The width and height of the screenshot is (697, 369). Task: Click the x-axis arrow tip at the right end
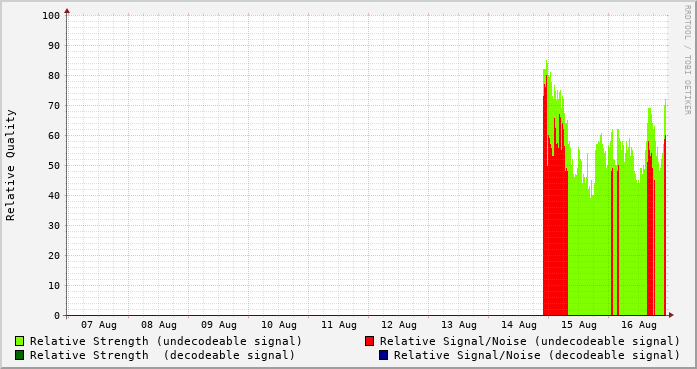[x=671, y=315]
